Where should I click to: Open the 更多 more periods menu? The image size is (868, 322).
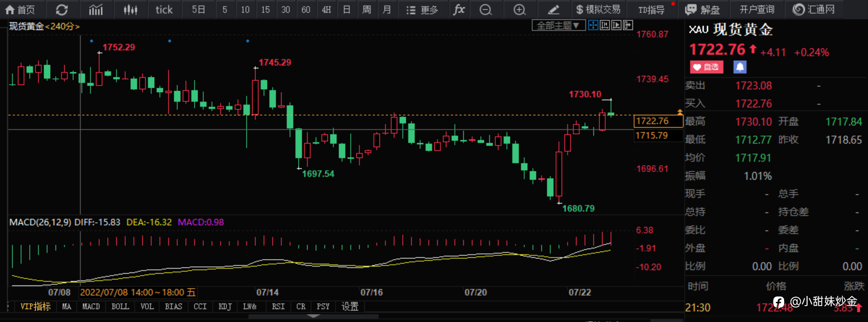pyautogui.click(x=422, y=10)
